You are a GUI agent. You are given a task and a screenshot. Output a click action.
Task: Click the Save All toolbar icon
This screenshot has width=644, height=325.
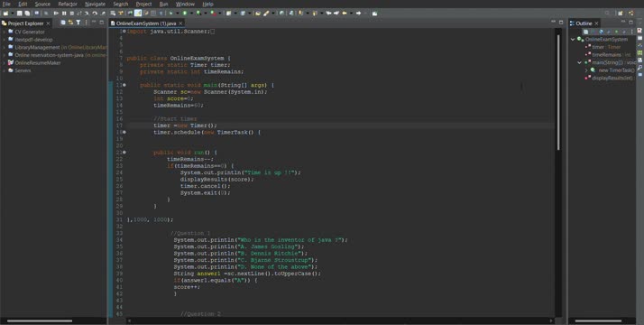click(27, 14)
